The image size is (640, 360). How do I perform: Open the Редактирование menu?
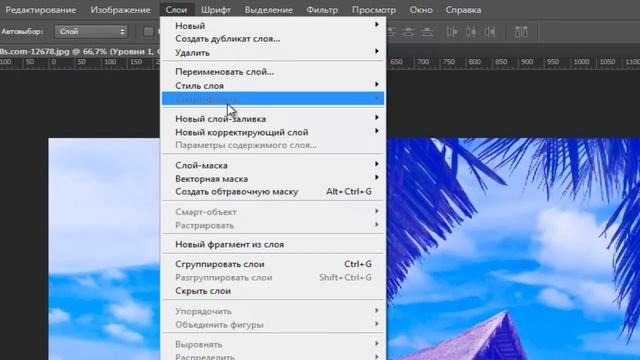pyautogui.click(x=40, y=10)
